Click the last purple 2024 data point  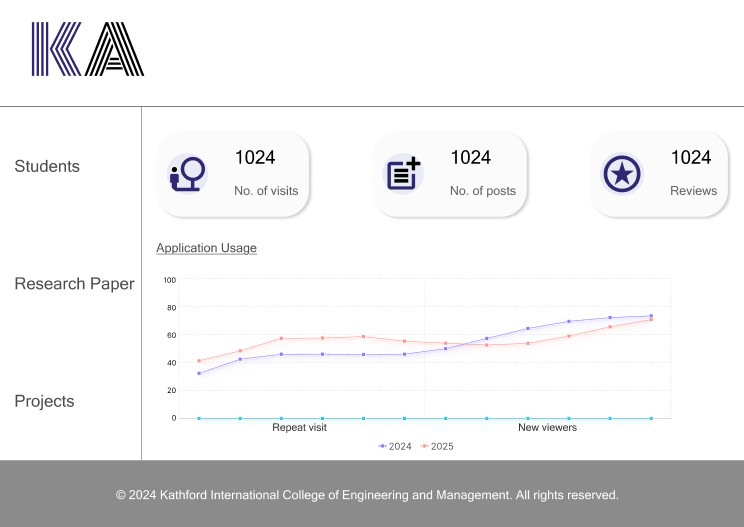[x=651, y=316]
